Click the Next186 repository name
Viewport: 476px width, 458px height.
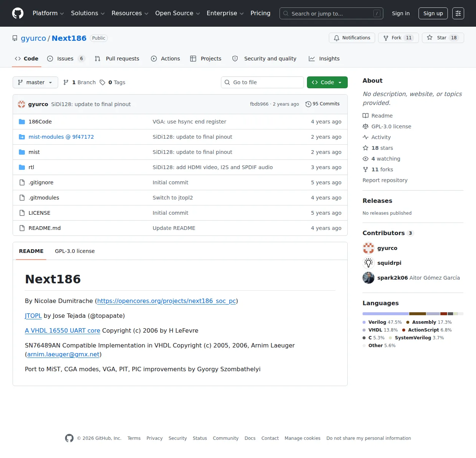pyautogui.click(x=69, y=38)
